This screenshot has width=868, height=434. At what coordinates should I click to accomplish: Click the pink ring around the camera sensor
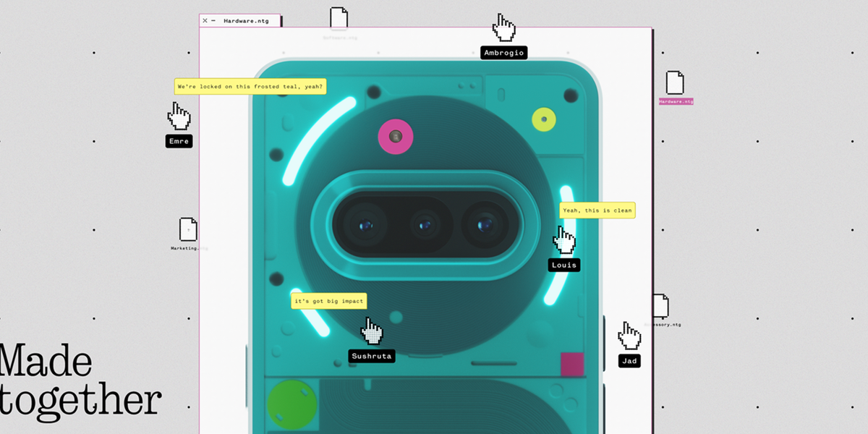[395, 137]
